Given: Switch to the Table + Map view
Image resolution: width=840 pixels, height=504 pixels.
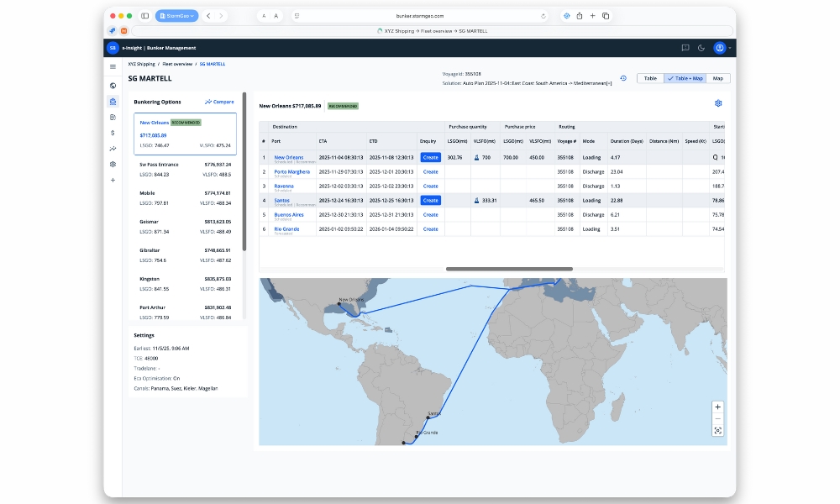Looking at the screenshot, I should pyautogui.click(x=684, y=78).
